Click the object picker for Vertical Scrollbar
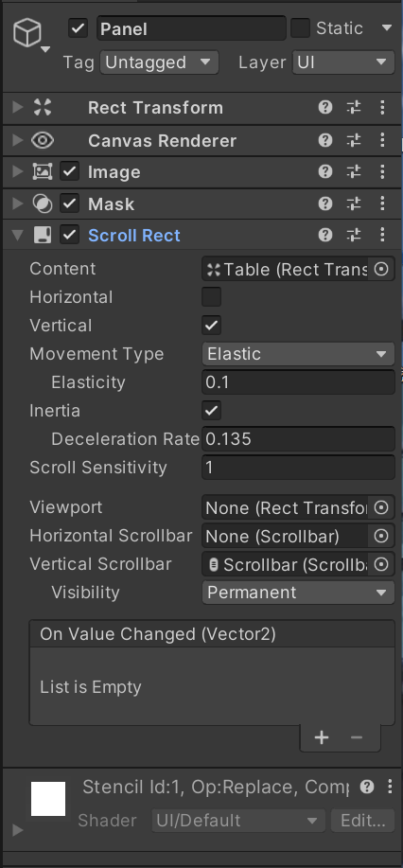This screenshot has height=868, width=403. coord(381,565)
